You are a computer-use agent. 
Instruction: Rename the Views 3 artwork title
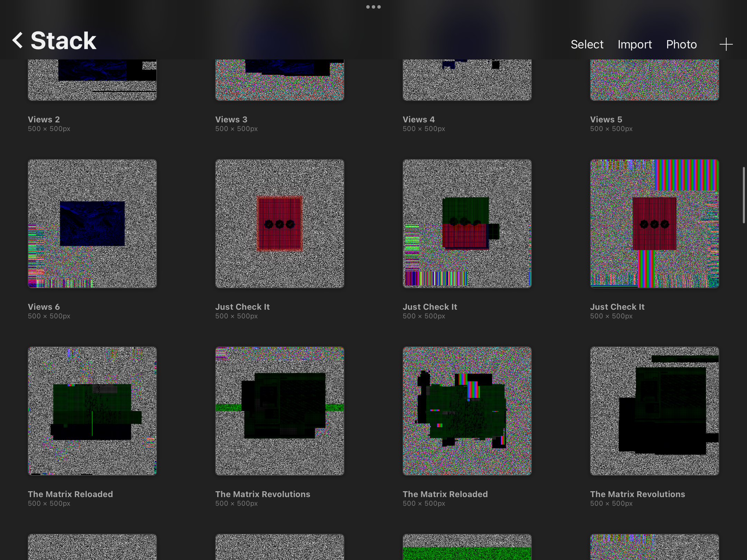231,120
